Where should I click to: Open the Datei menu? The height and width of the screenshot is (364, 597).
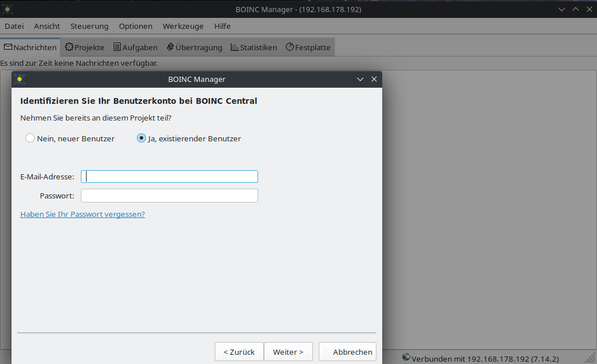click(14, 26)
